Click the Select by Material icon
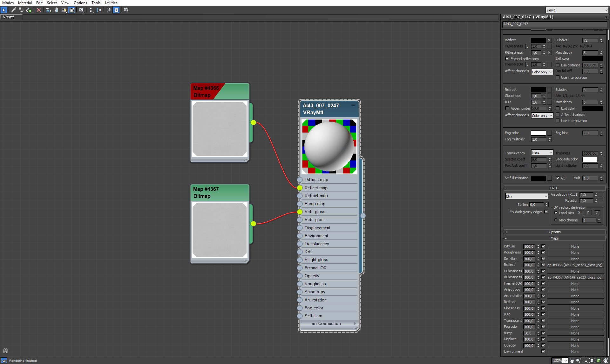Screen dimensions: 610x364 pos(126,10)
